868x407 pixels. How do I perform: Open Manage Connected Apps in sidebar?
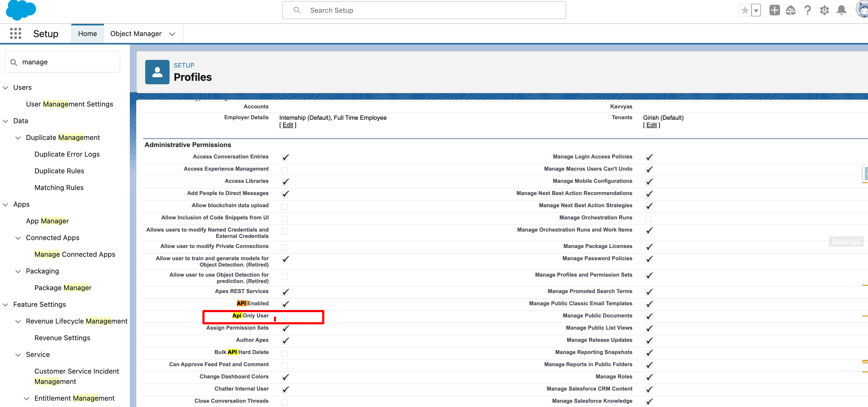(75, 254)
